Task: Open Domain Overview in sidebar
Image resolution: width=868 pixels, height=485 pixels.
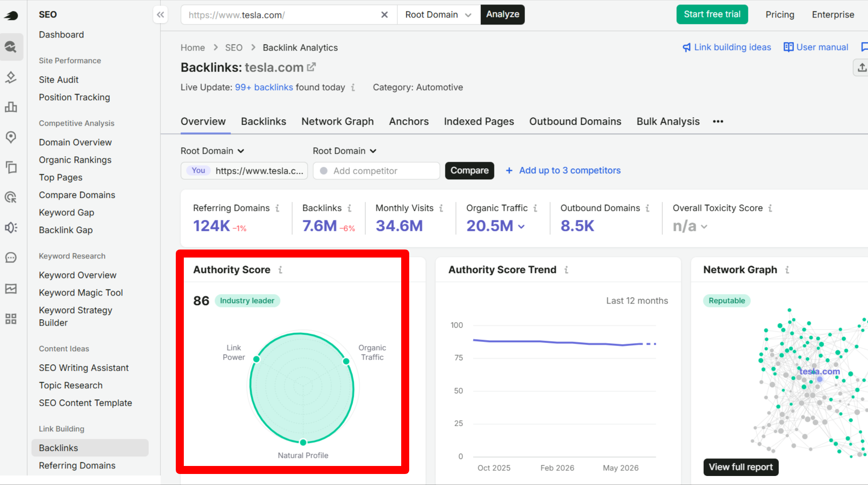Action: (76, 142)
